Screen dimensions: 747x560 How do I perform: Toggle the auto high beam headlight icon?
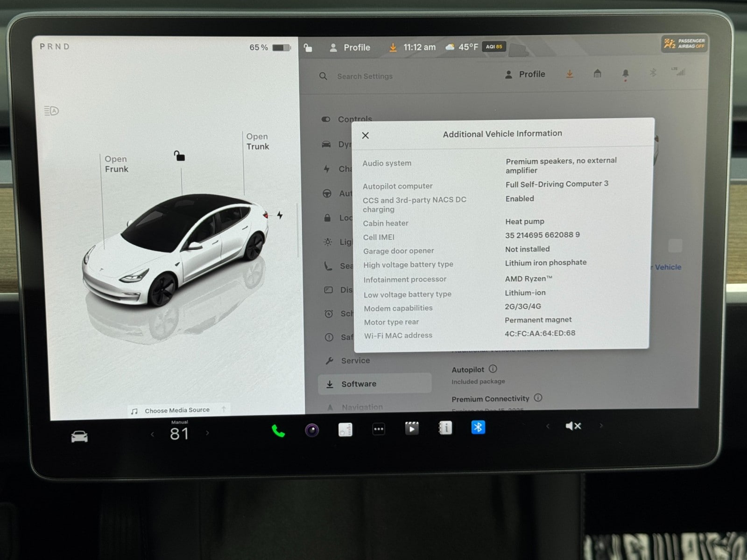pos(51,111)
